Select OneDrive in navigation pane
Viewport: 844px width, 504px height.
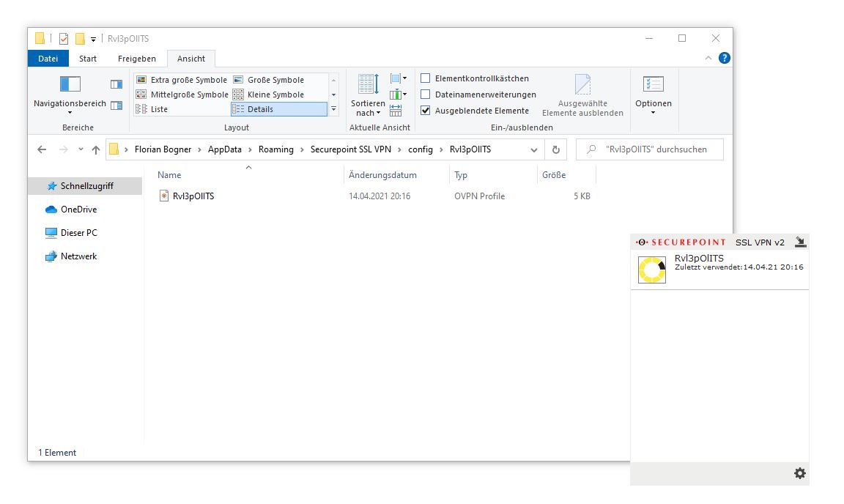tap(78, 210)
